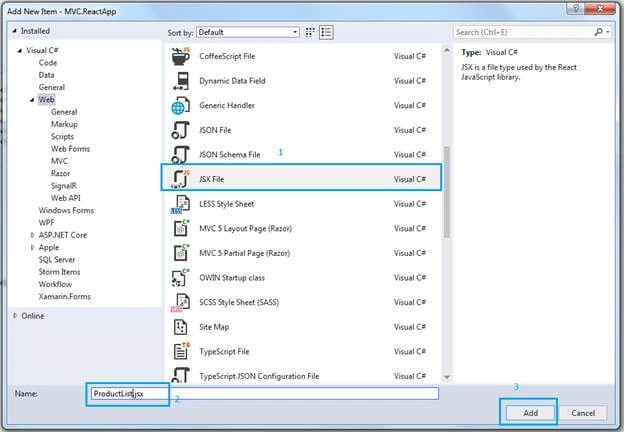Image resolution: width=624 pixels, height=432 pixels.
Task: Click the template list scroll up arrow
Action: click(x=447, y=51)
